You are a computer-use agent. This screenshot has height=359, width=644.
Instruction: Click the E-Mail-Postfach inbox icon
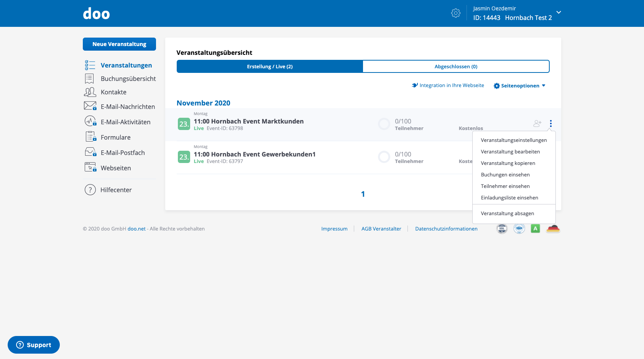tap(91, 152)
